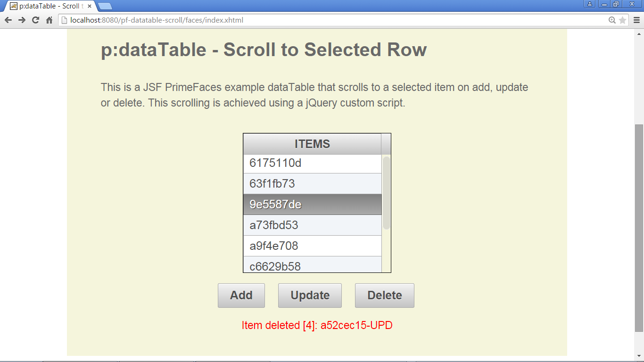Click the Add button
The height and width of the screenshot is (362, 644).
click(x=241, y=296)
